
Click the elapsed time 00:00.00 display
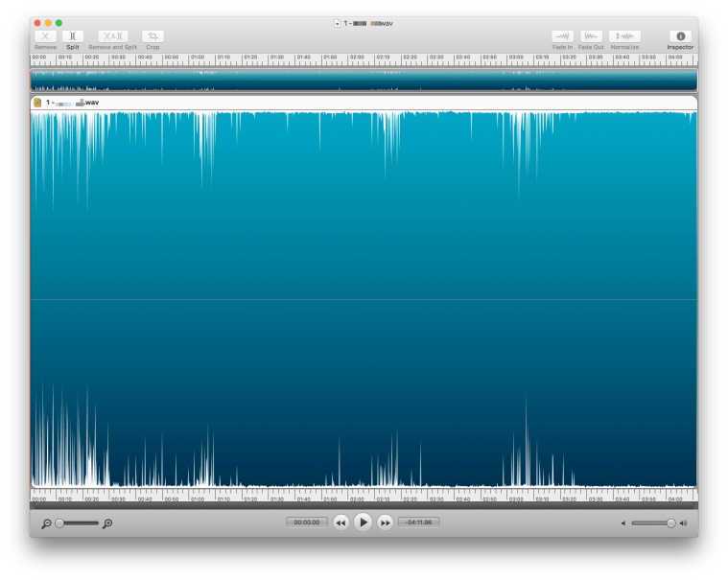coord(306,522)
